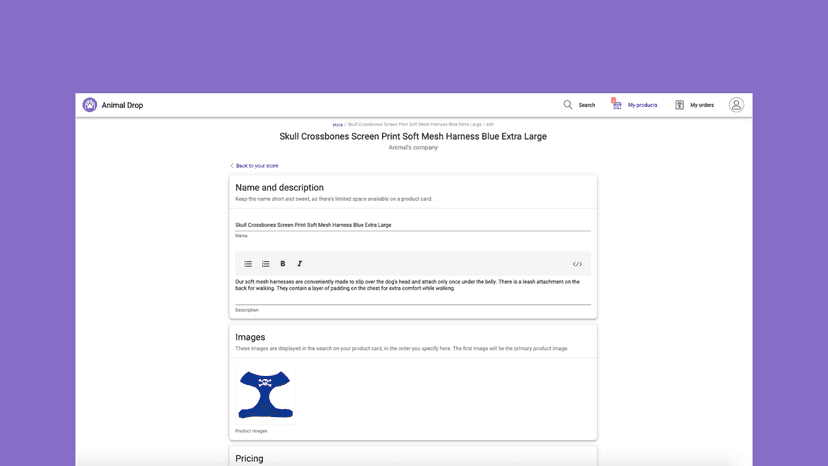
Task: Open the My orders page
Action: click(702, 105)
